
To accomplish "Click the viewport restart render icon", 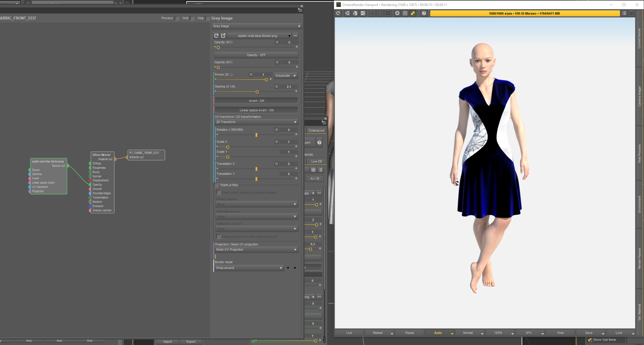I will tap(338, 13).
